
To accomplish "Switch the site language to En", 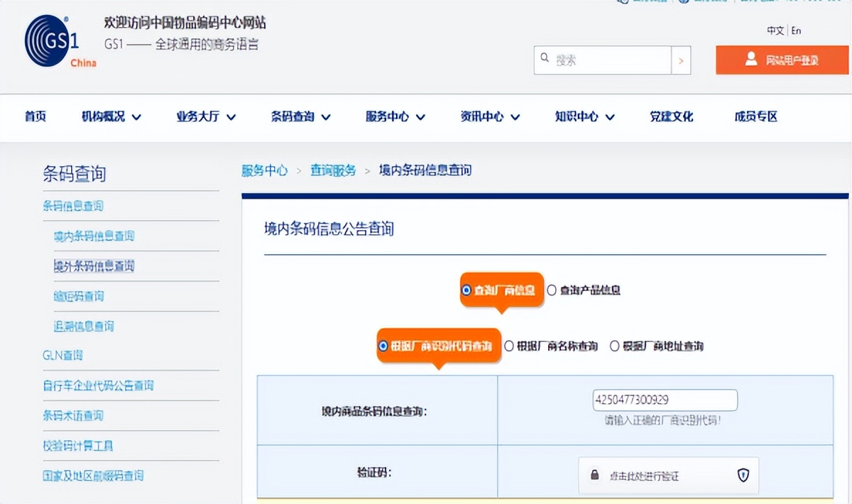I will [x=797, y=31].
